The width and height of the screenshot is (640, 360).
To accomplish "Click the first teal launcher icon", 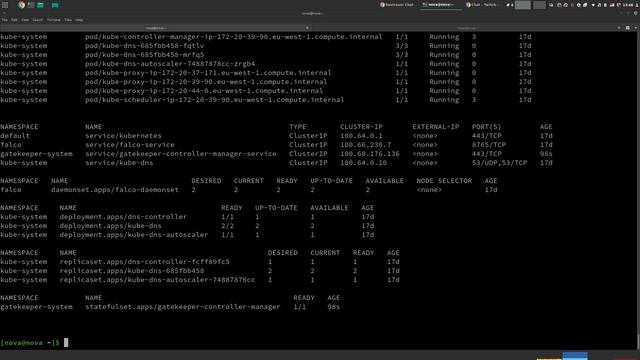I will tap(40, 5).
